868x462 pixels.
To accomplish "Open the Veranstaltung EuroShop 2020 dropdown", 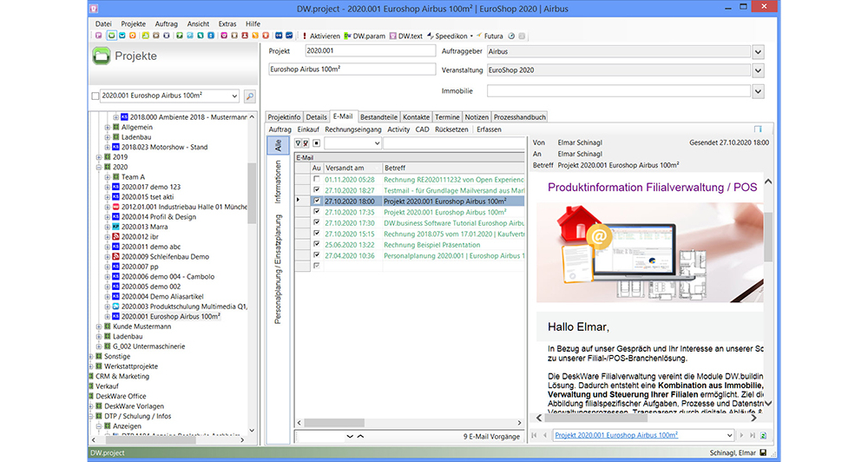I will [758, 71].
